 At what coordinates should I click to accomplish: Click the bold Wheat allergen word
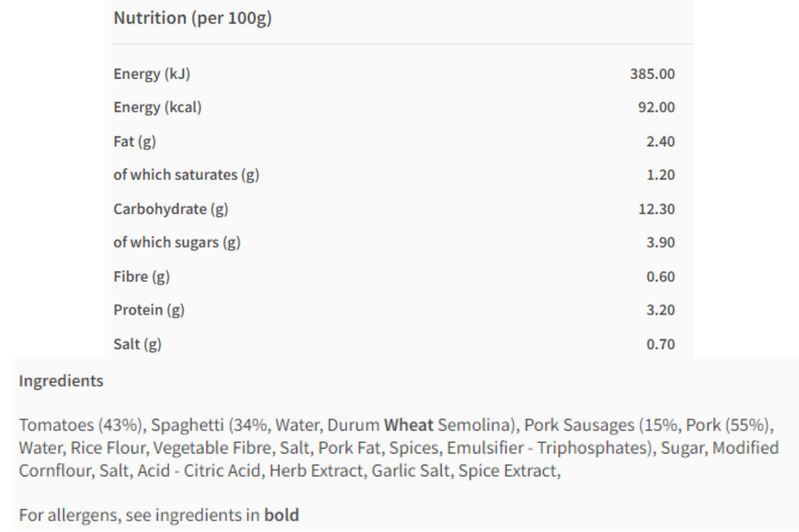408,425
